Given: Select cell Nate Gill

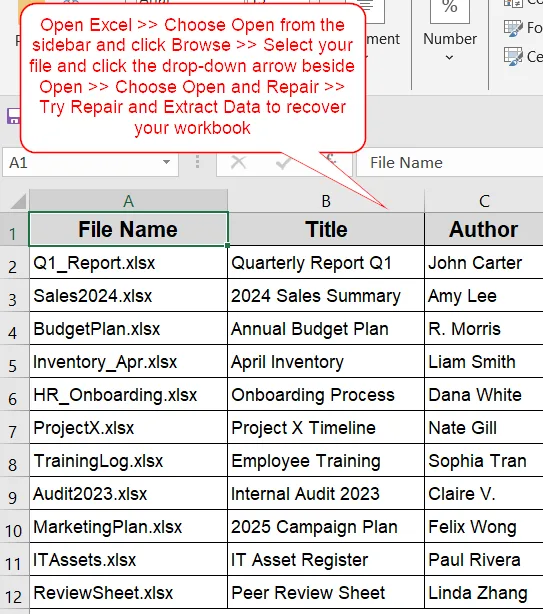Looking at the screenshot, I should click(484, 427).
